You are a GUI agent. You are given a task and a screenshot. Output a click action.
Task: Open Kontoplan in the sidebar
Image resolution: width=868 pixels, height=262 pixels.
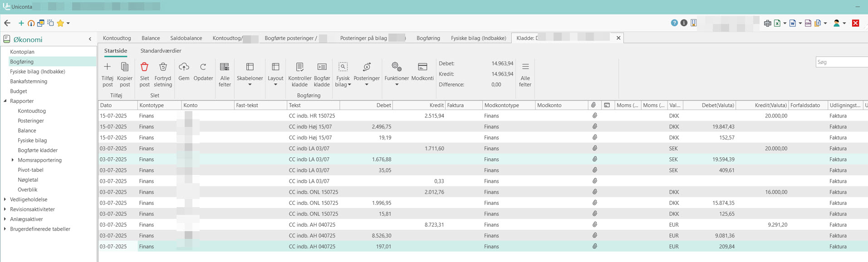(22, 52)
